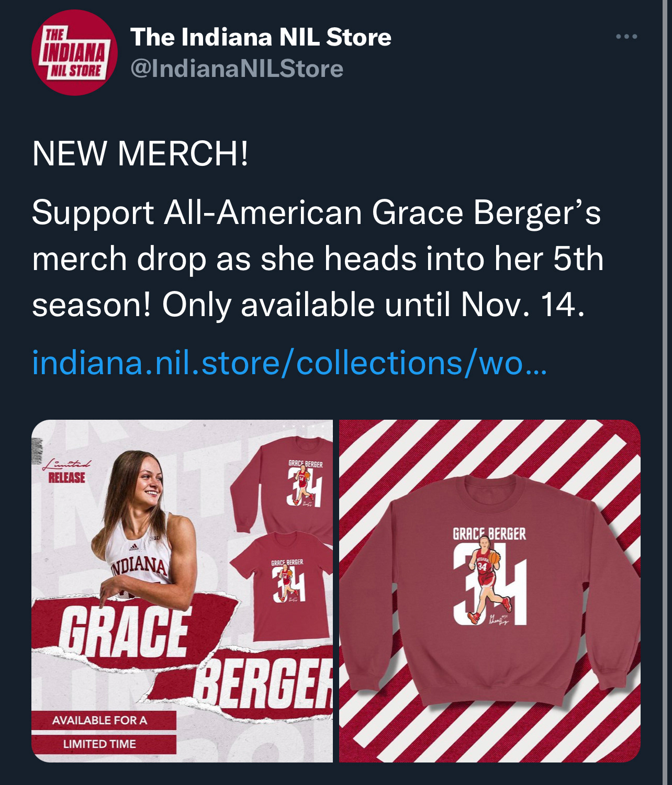This screenshot has width=672, height=785.
Task: Open the right crewneck sweatshirt image
Action: click(x=489, y=590)
